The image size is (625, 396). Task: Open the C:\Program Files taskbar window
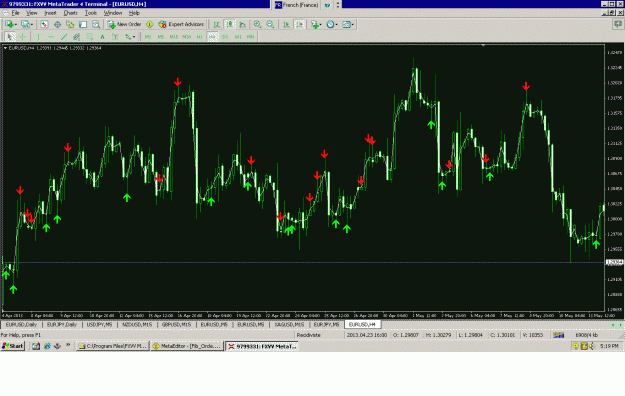tap(112, 346)
